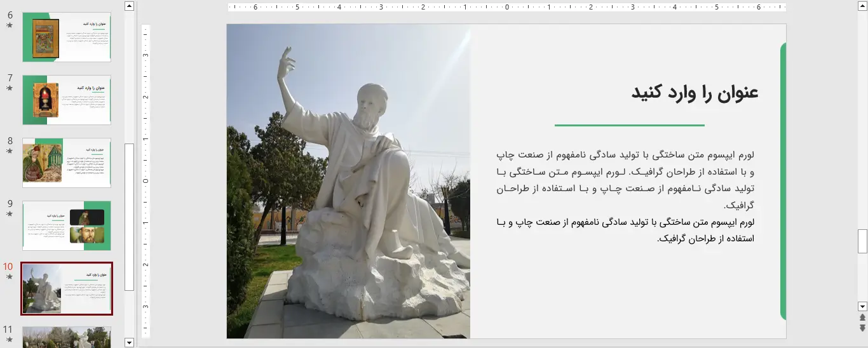Select slide 10 thumbnail with statue
The height and width of the screenshot is (348, 868).
coord(67,288)
